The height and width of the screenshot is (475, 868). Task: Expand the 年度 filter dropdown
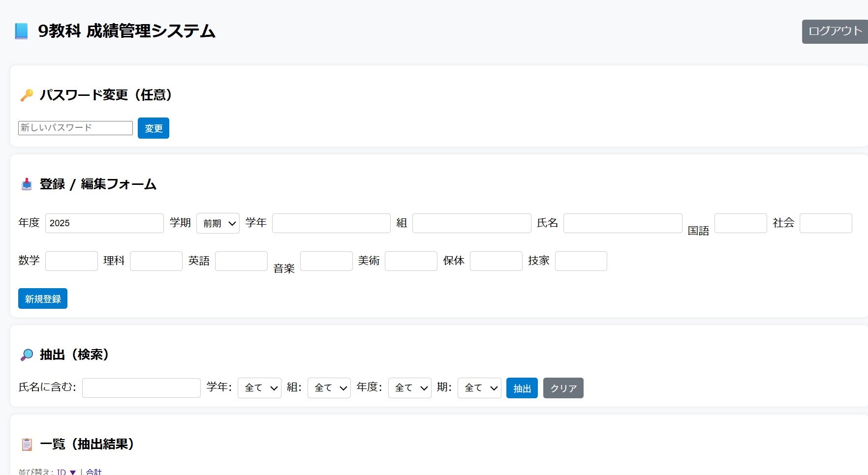pyautogui.click(x=409, y=388)
